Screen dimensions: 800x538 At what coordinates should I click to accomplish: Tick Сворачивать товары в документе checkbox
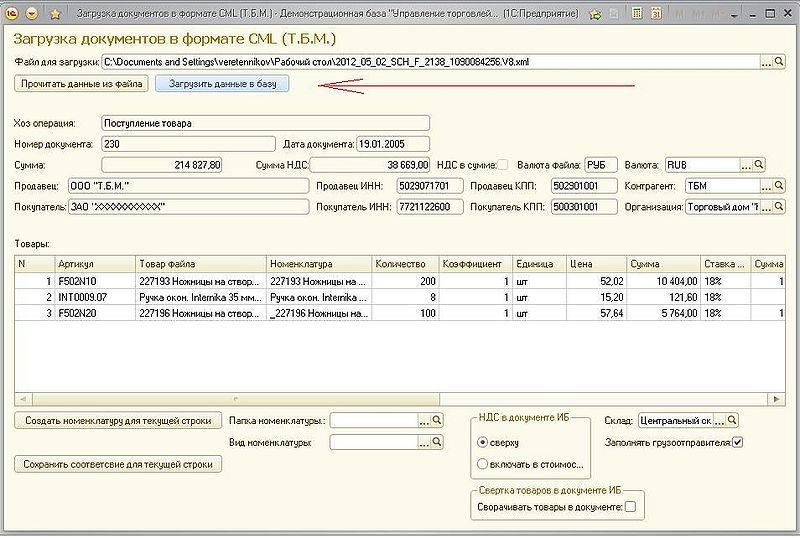point(630,507)
